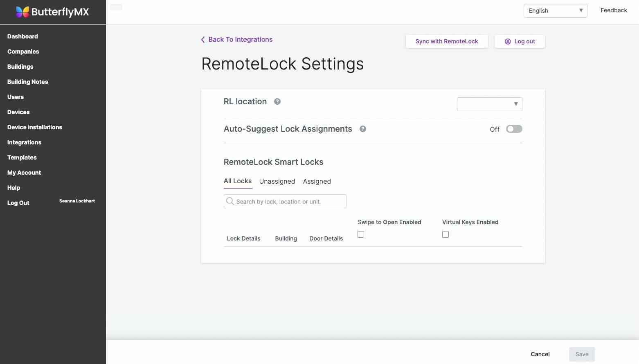This screenshot has width=639, height=364.
Task: Navigate to Devices in the sidebar
Action: [18, 112]
